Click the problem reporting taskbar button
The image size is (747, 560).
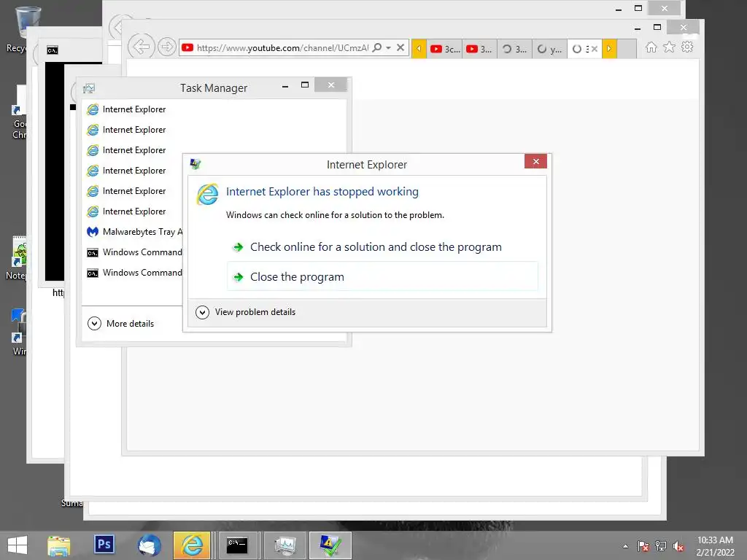(330, 545)
